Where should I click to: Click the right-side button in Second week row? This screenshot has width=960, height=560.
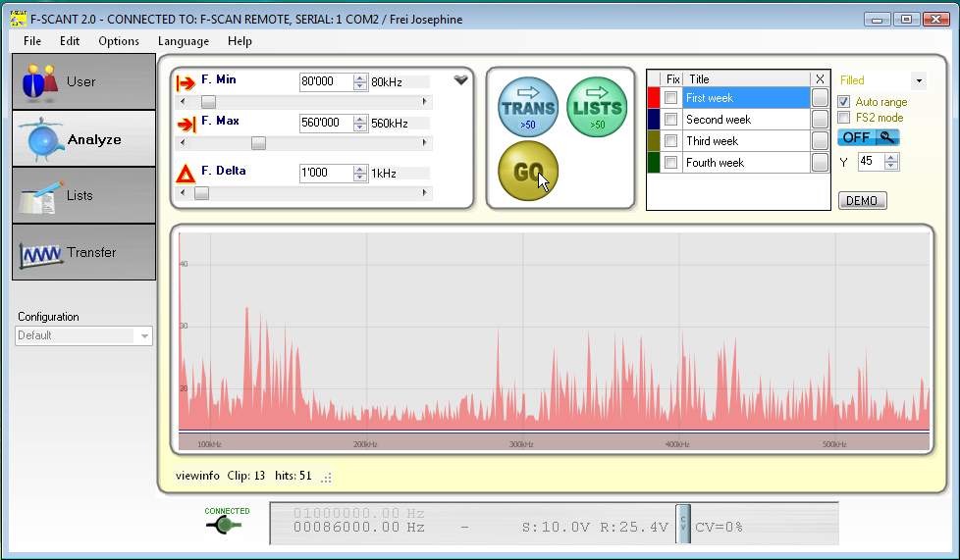pyautogui.click(x=820, y=120)
